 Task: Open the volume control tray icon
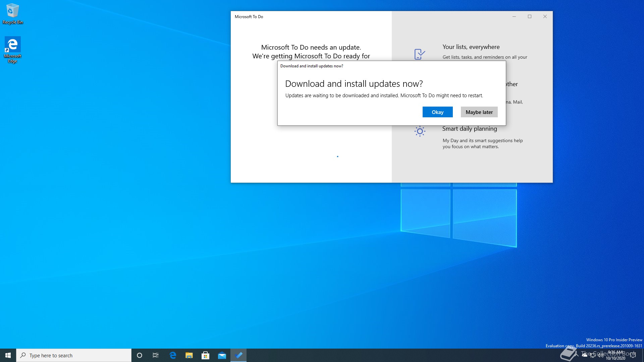pyautogui.click(x=601, y=355)
